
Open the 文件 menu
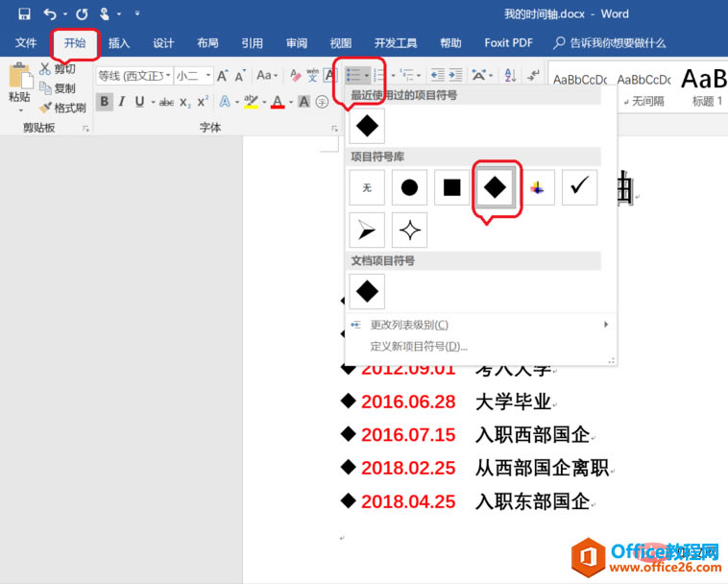click(x=26, y=43)
